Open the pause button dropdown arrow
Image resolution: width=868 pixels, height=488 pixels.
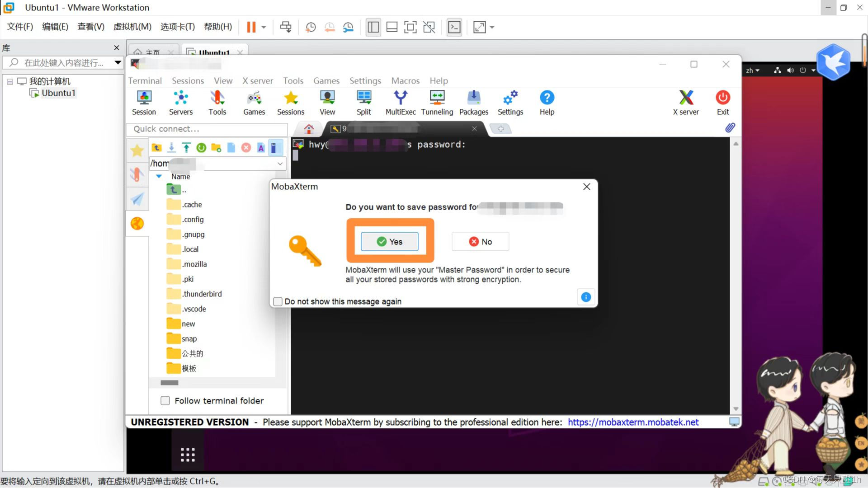point(262,27)
